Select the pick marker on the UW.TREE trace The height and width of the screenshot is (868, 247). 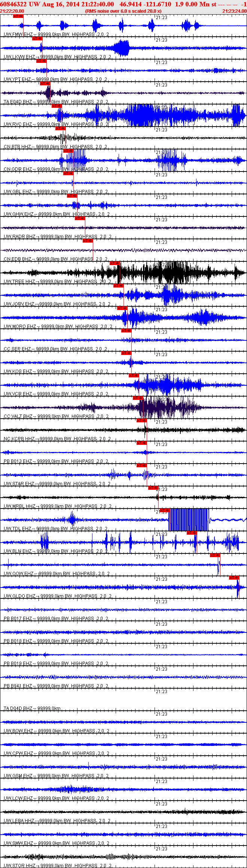115,263
